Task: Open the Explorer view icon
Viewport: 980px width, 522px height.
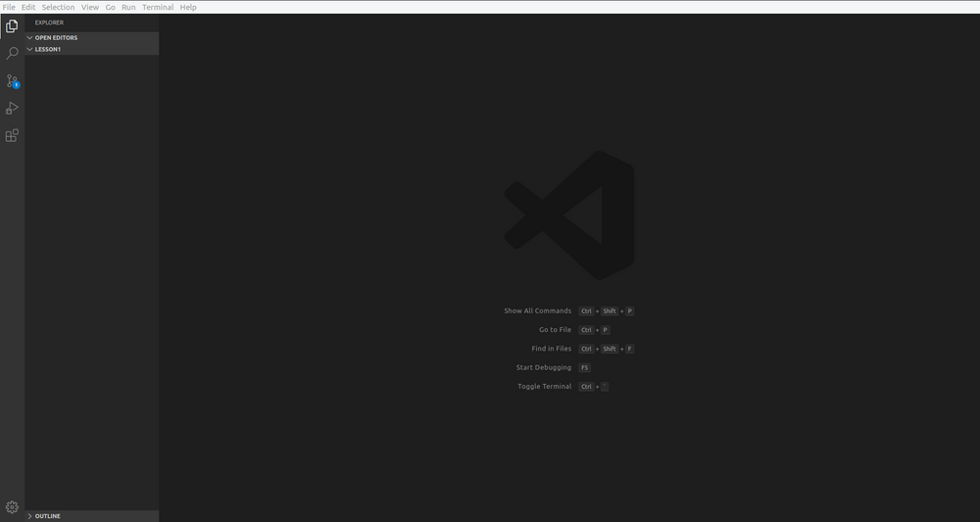Action: click(12, 26)
